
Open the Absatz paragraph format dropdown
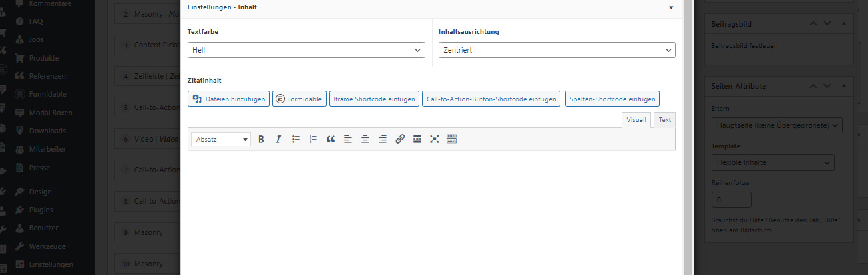click(x=221, y=140)
